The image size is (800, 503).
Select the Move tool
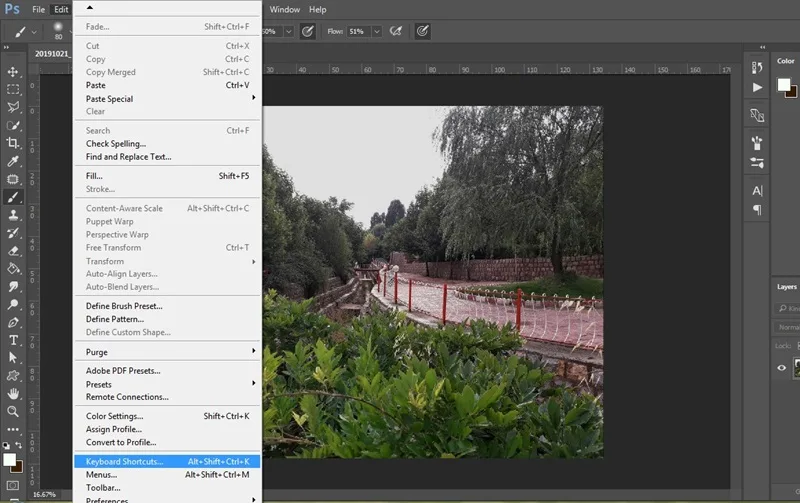coord(13,71)
